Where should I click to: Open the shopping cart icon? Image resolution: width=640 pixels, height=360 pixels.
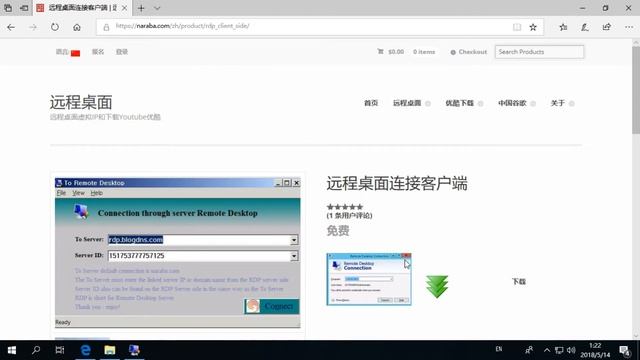380,51
